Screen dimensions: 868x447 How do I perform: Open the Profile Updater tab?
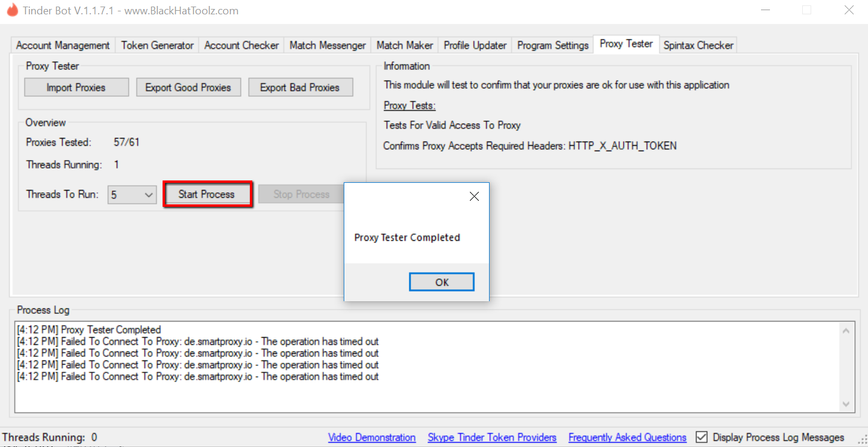coord(475,45)
